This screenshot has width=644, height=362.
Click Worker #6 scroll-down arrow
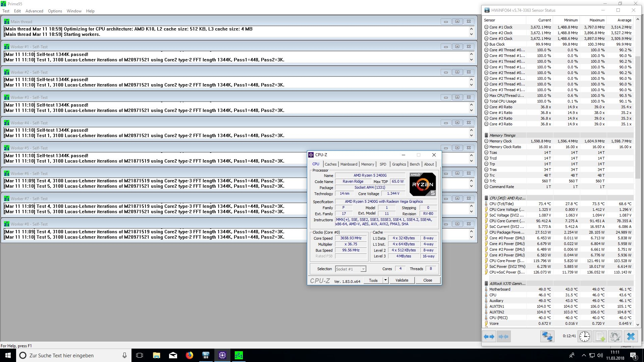[471, 186]
